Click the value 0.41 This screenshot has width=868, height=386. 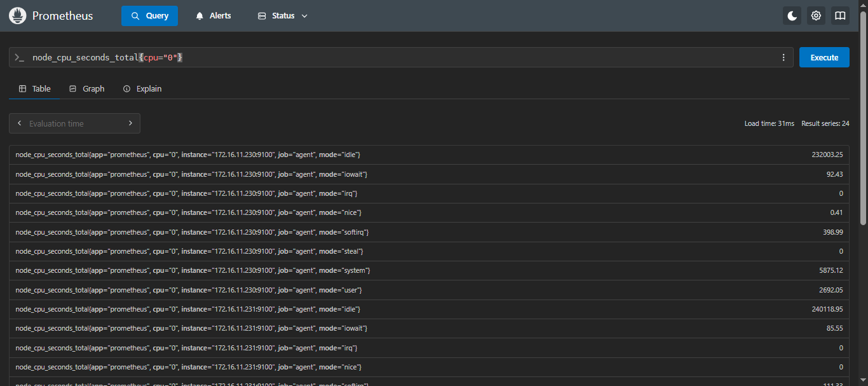pyautogui.click(x=836, y=212)
